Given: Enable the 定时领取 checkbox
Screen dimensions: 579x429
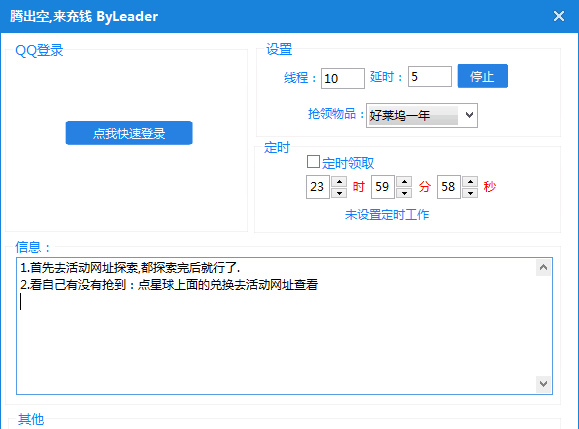Looking at the screenshot, I should [313, 162].
